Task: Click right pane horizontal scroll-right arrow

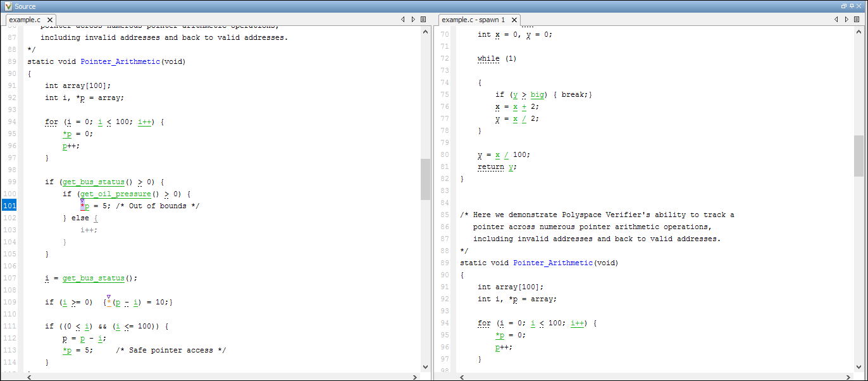Action: (849, 377)
